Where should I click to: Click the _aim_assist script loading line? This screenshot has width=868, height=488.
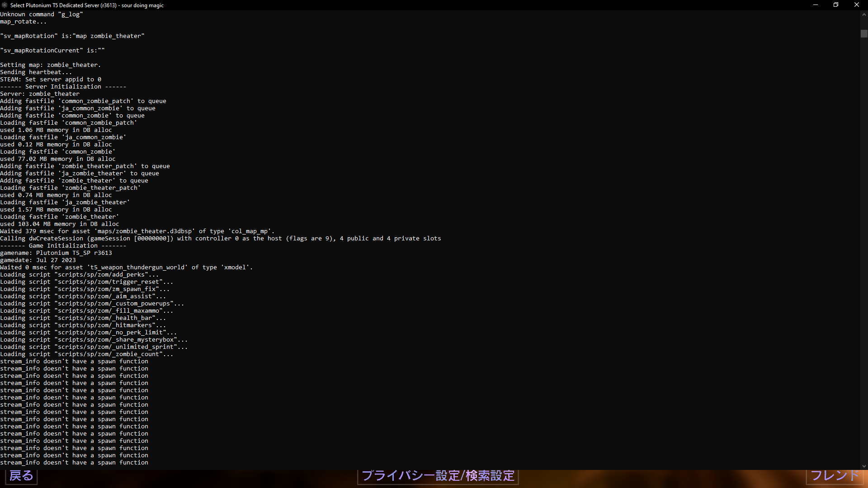click(x=83, y=296)
